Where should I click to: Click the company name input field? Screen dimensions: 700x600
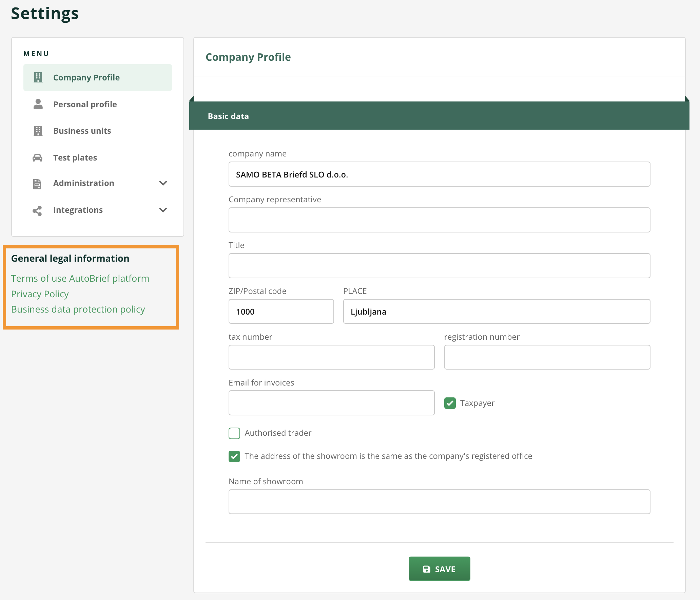coord(439,174)
